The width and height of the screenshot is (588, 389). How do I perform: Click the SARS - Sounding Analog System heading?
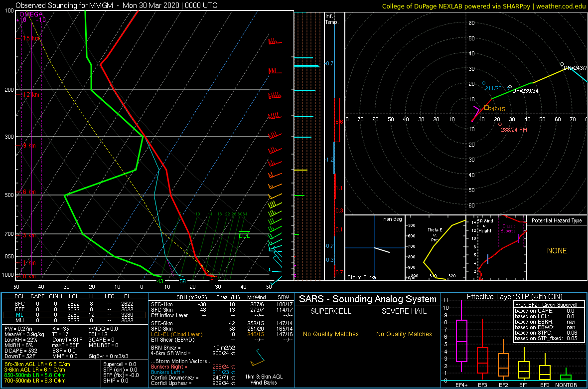pyautogui.click(x=368, y=299)
